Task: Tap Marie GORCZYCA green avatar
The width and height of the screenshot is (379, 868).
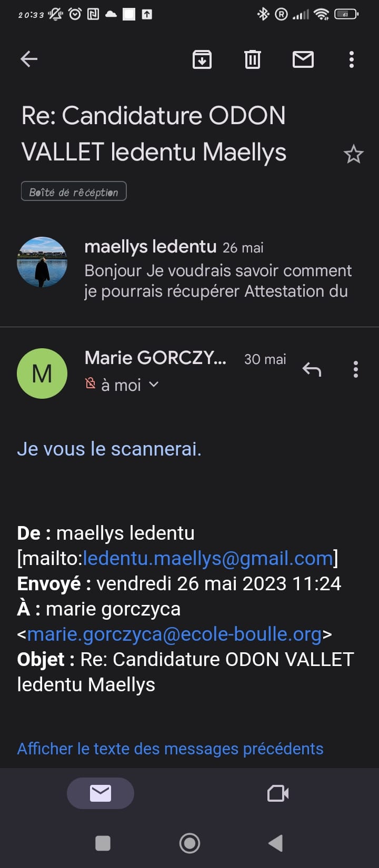Action: [x=42, y=374]
